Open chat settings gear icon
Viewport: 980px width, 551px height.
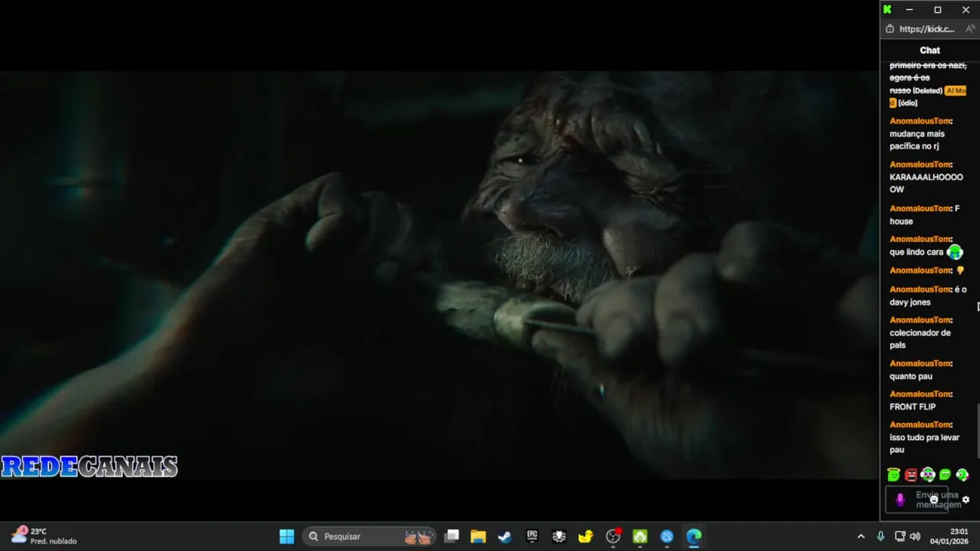965,500
